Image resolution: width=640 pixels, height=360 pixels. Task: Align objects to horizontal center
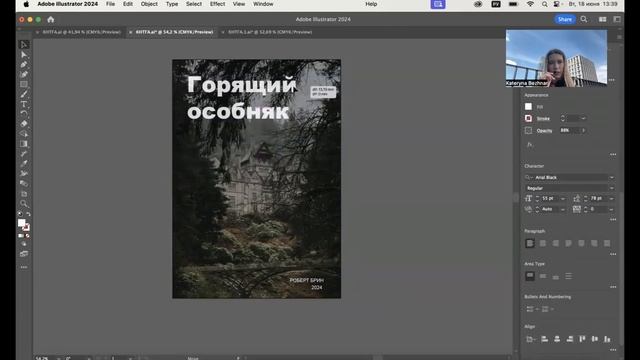pos(557,339)
